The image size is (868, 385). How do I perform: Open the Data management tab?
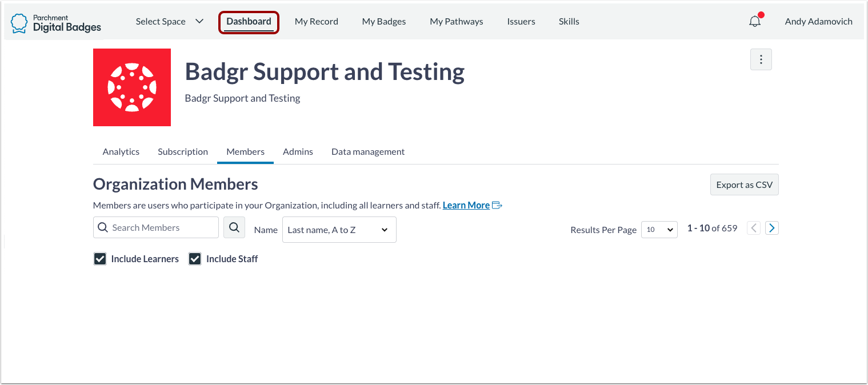tap(368, 151)
